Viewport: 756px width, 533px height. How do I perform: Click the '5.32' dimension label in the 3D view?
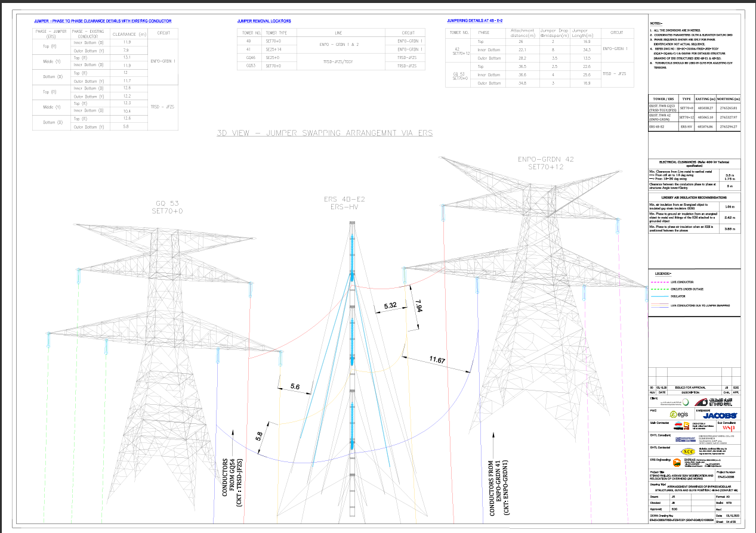391,305
